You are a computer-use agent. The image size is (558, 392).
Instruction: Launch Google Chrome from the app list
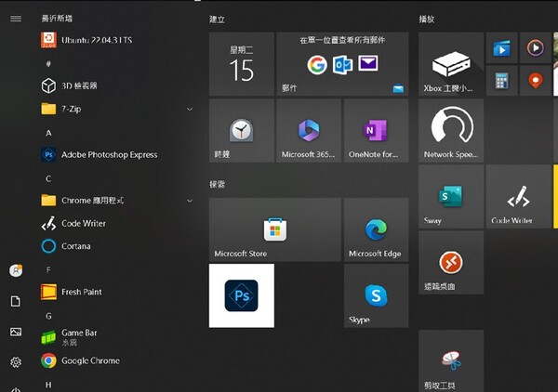tap(89, 361)
